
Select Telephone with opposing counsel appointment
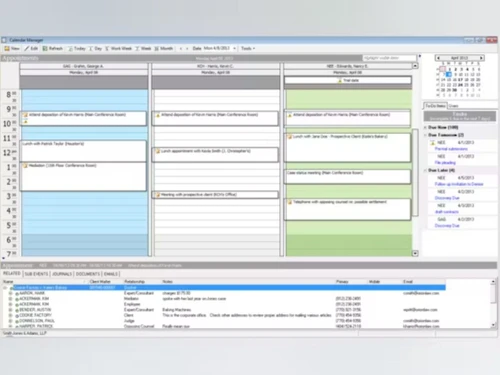tap(347, 209)
